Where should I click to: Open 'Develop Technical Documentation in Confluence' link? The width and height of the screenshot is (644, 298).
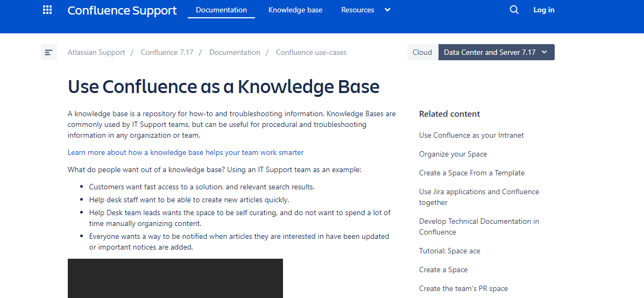[x=479, y=226]
